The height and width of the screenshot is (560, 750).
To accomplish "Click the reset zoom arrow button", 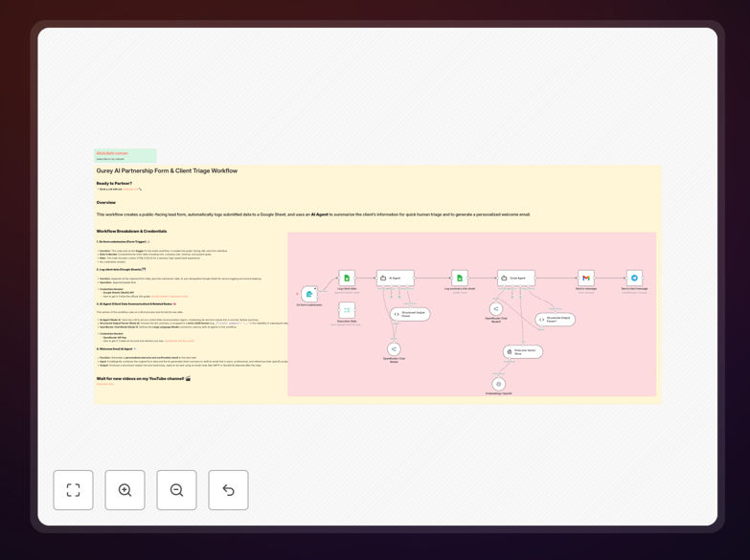I will click(x=228, y=490).
